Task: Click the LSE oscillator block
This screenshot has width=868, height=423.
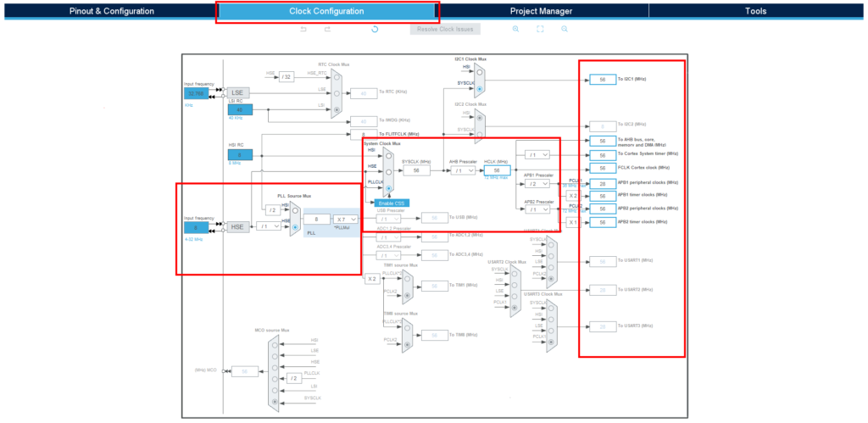Action: (237, 92)
